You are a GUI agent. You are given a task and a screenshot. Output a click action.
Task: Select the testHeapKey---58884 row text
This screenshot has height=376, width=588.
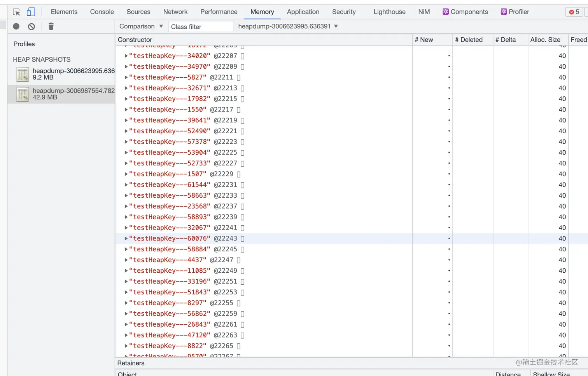170,249
